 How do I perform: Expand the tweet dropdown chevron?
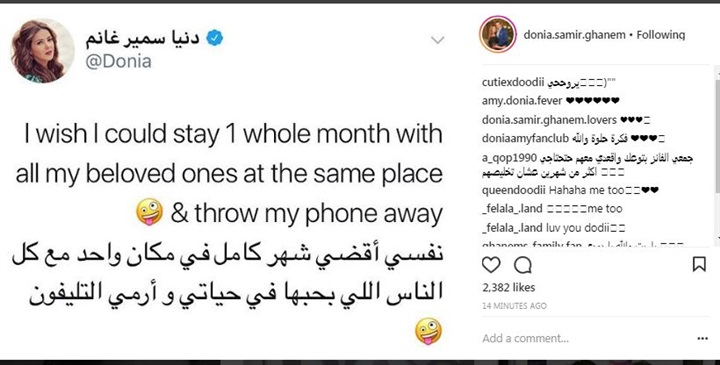click(438, 40)
